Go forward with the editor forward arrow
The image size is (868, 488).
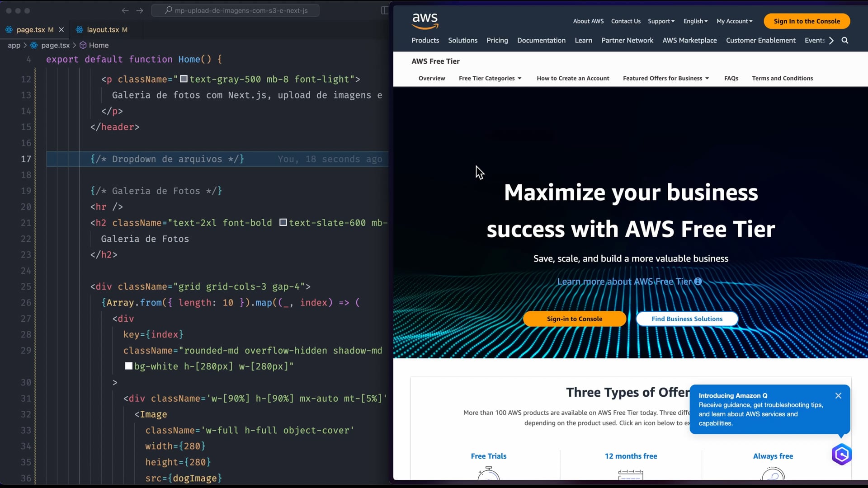tap(140, 10)
